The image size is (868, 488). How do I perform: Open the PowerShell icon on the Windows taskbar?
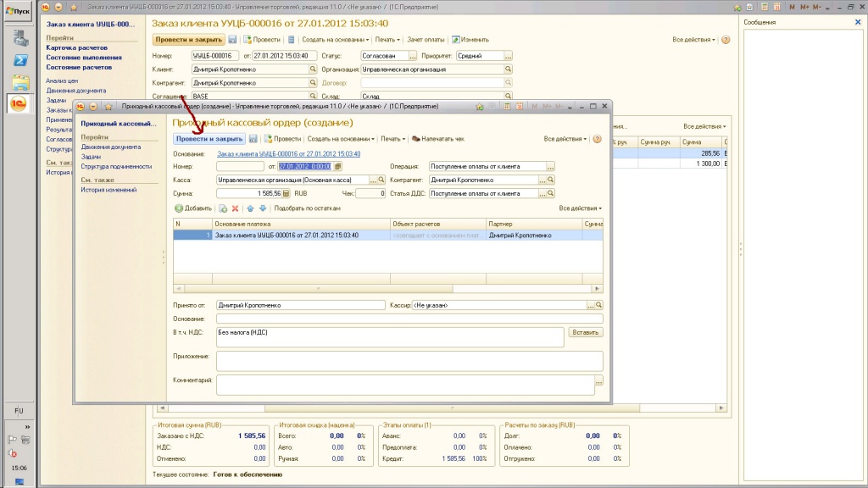[x=20, y=60]
